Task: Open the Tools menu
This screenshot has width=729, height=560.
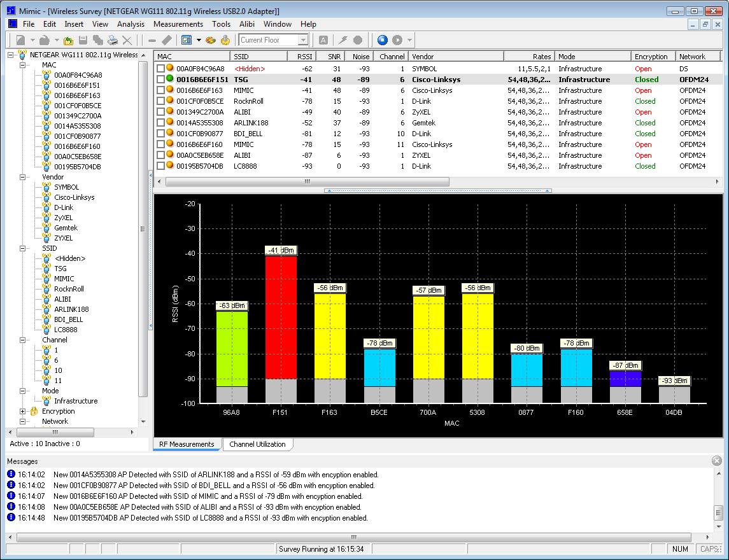Action: pos(222,24)
